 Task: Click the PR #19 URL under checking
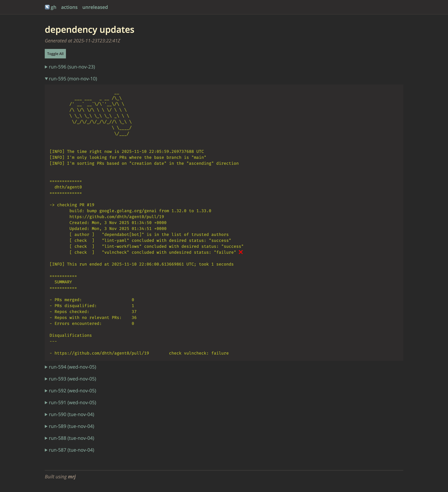tap(117, 217)
